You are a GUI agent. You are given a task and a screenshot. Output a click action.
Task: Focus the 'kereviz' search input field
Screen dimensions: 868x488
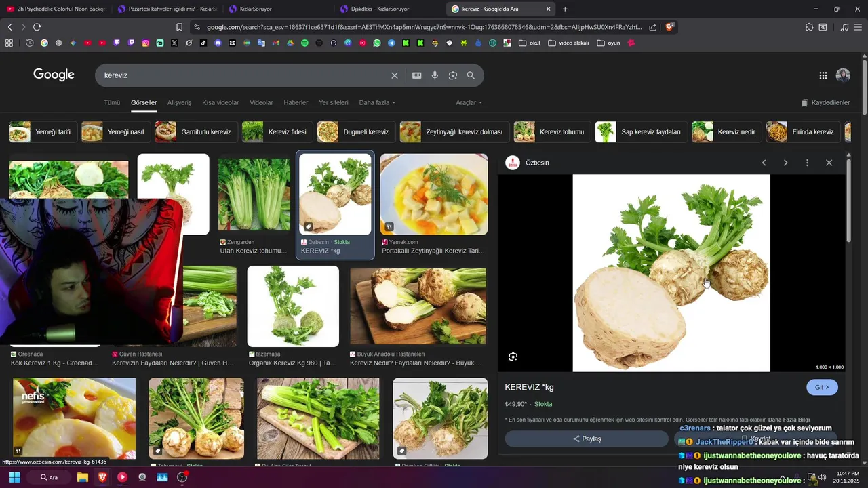[x=244, y=75]
